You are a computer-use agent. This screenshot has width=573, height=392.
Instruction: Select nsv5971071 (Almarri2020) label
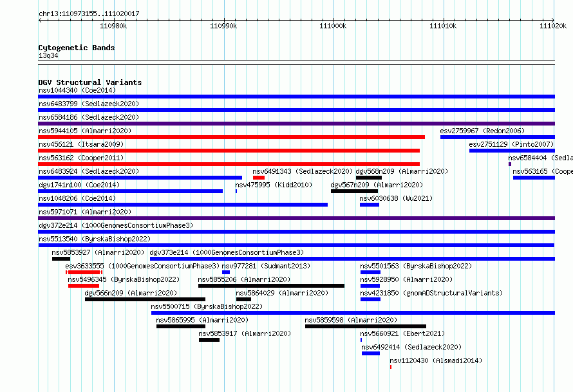[85, 212]
